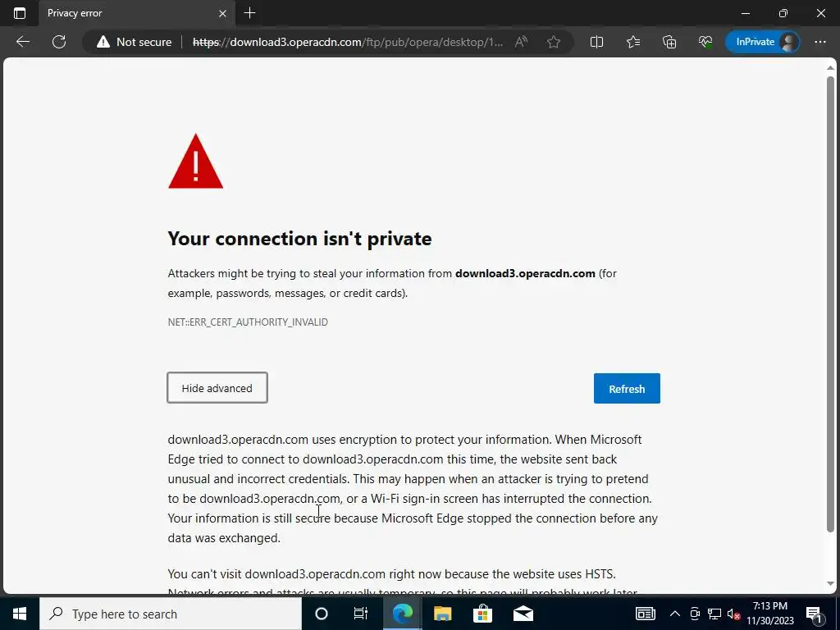This screenshot has height=630, width=840.
Task: Open network status tray icon
Action: pyautogui.click(x=714, y=614)
